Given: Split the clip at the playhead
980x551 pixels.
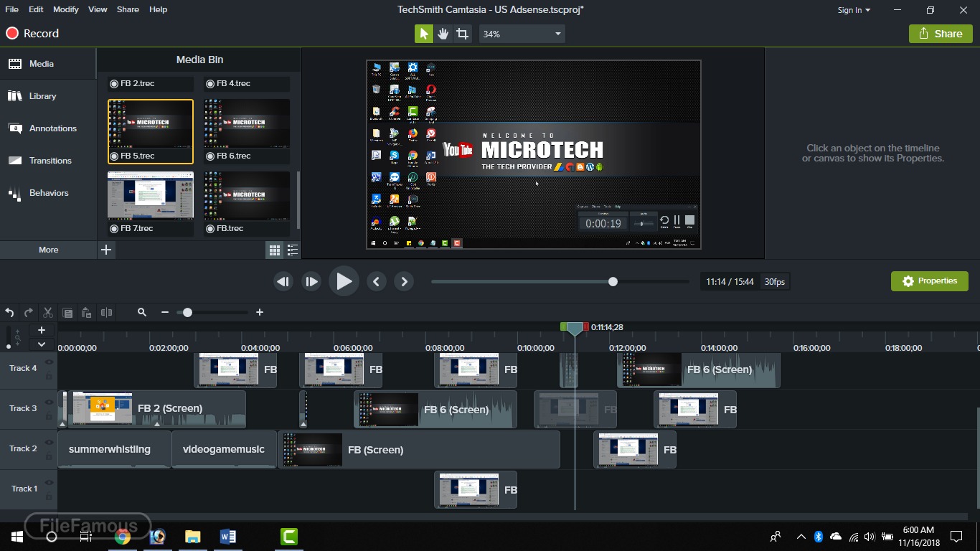Looking at the screenshot, I should coord(107,313).
